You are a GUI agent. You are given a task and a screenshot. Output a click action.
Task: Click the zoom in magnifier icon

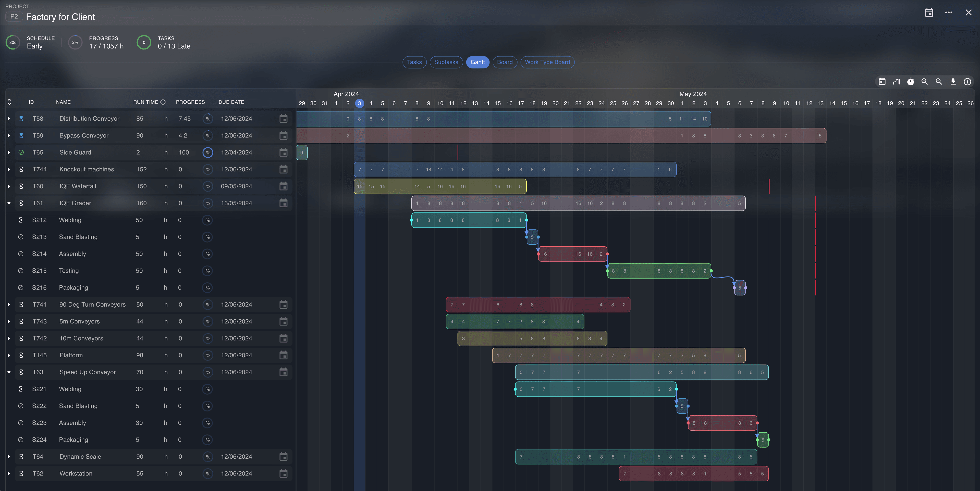pos(924,82)
